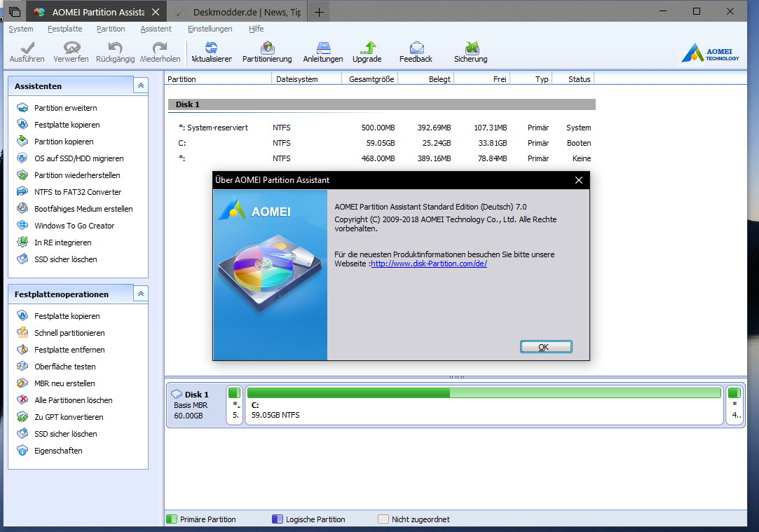Click the Logische Partition blue legend swatch
The image size is (759, 532).
point(278,519)
